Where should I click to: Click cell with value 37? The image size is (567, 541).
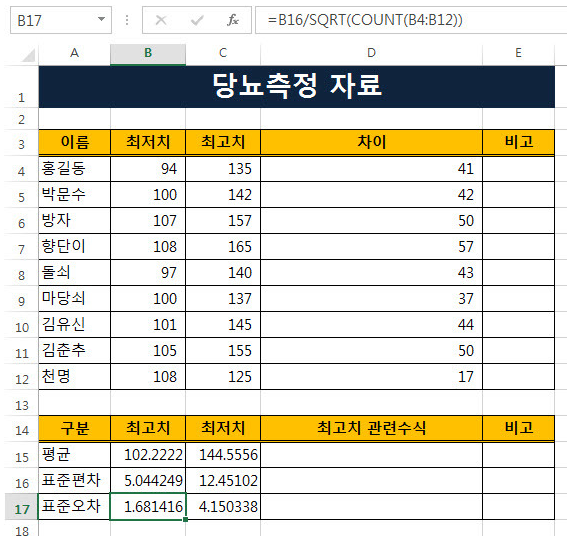coord(371,299)
